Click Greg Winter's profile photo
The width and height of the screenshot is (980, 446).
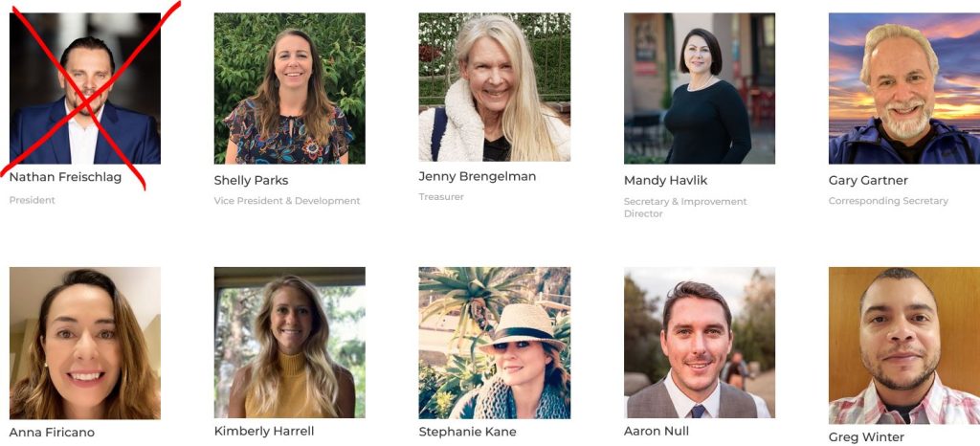pos(904,346)
